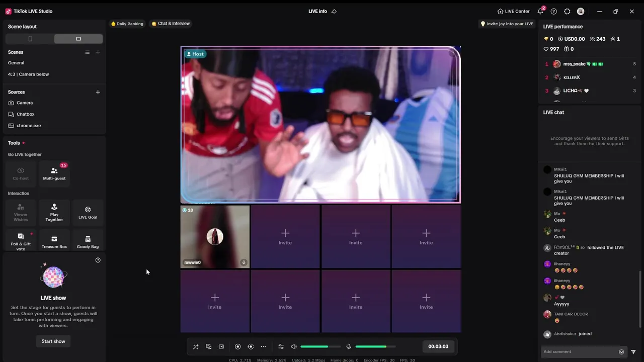This screenshot has height=362, width=644.
Task: Open LIVE Goal tool
Action: pyautogui.click(x=88, y=212)
